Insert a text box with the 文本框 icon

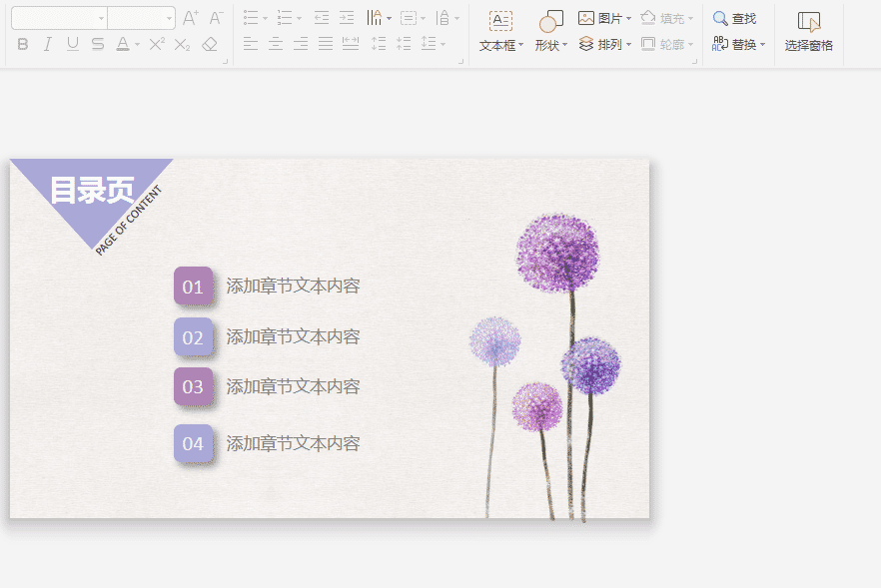click(500, 23)
